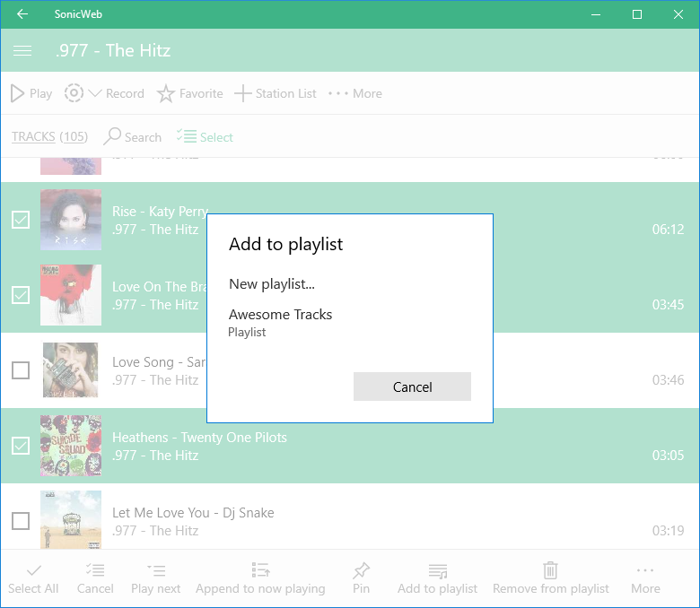Uncheck the Rise - Katy Perry checkbox
The height and width of the screenshot is (608, 700).
coord(21,220)
